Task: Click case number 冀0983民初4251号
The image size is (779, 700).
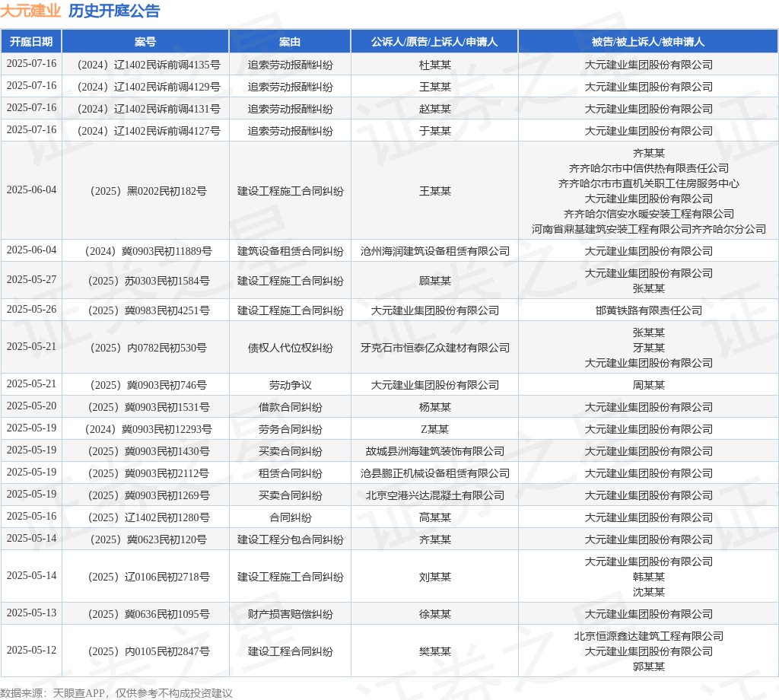Action: click(x=148, y=311)
